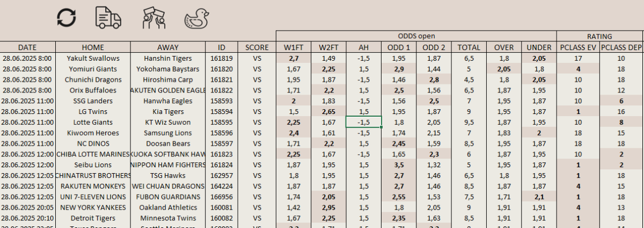Click the document and truck icon

tap(108, 18)
